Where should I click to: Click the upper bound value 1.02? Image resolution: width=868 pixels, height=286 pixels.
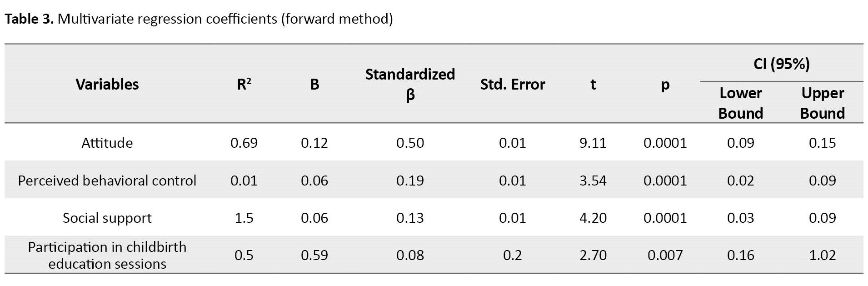click(x=822, y=255)
